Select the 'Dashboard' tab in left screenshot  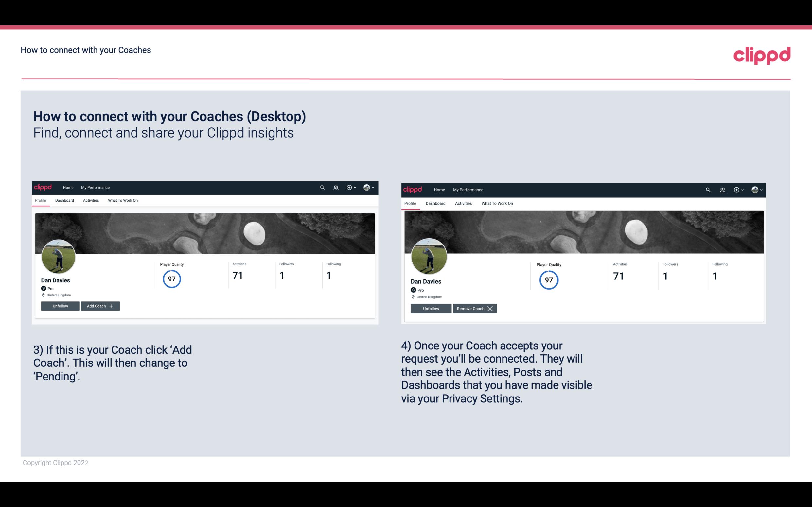65,200
